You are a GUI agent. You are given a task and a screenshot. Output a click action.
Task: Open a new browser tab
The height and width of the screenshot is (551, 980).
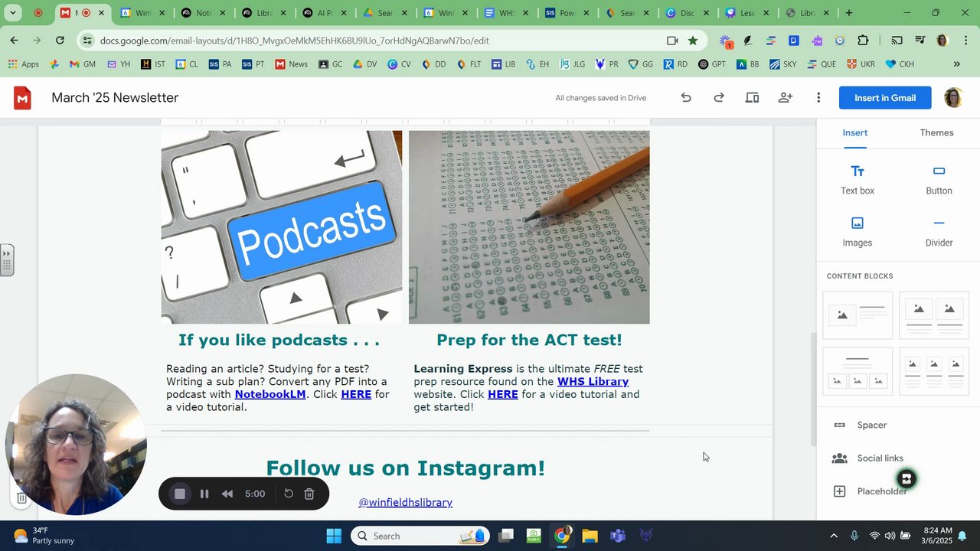coord(848,13)
